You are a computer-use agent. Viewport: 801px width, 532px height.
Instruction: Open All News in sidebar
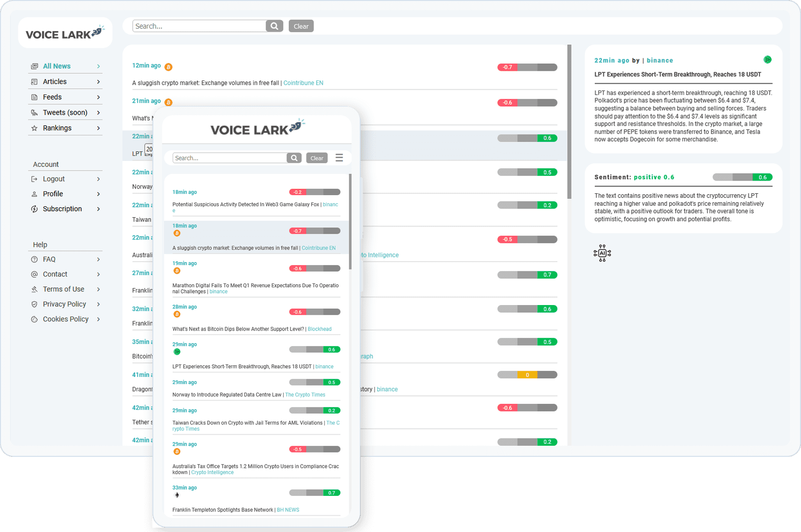coord(56,66)
